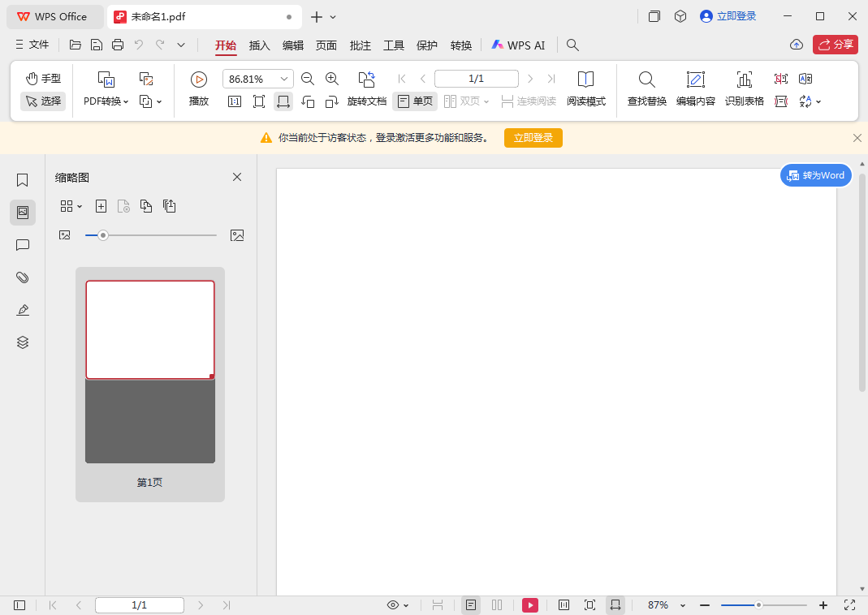Click the orange 立即登录 button in banner
The image size is (868, 615).
point(533,138)
